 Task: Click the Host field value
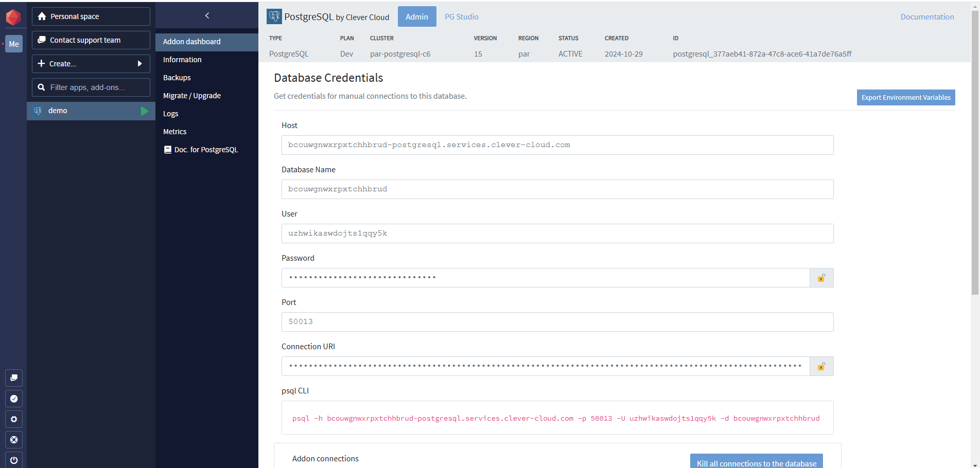pos(557,145)
